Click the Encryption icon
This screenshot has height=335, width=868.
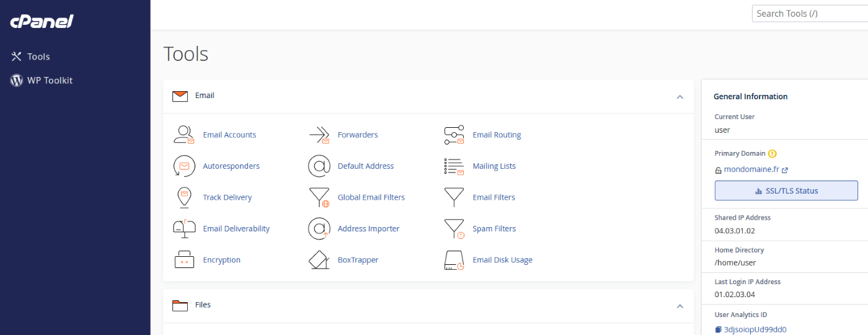pyautogui.click(x=184, y=260)
